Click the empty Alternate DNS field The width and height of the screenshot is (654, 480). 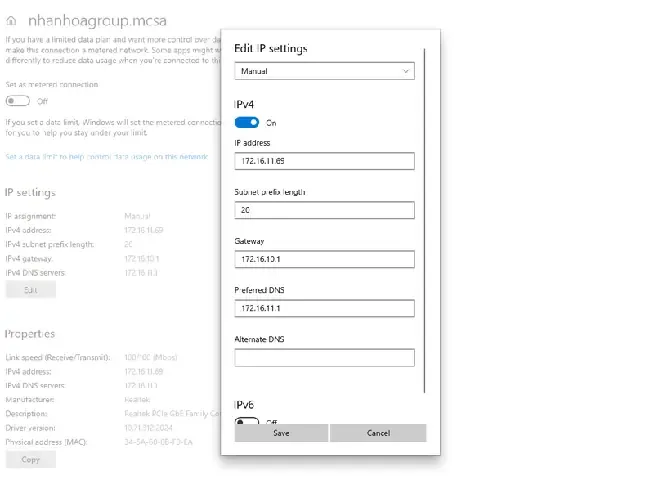324,357
